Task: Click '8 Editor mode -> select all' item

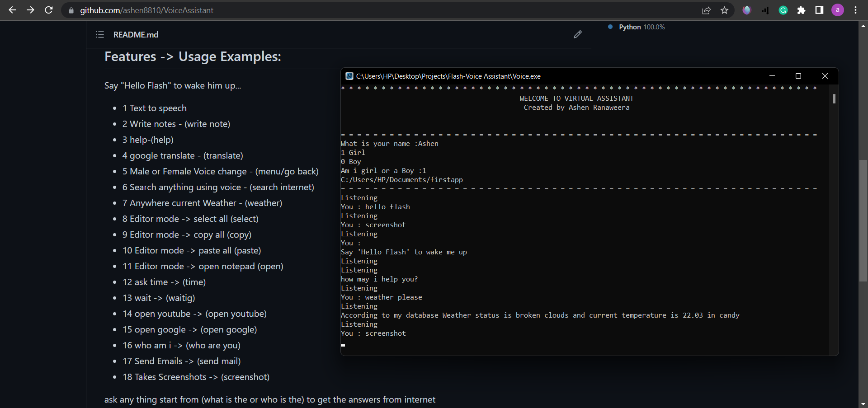Action: [x=190, y=219]
